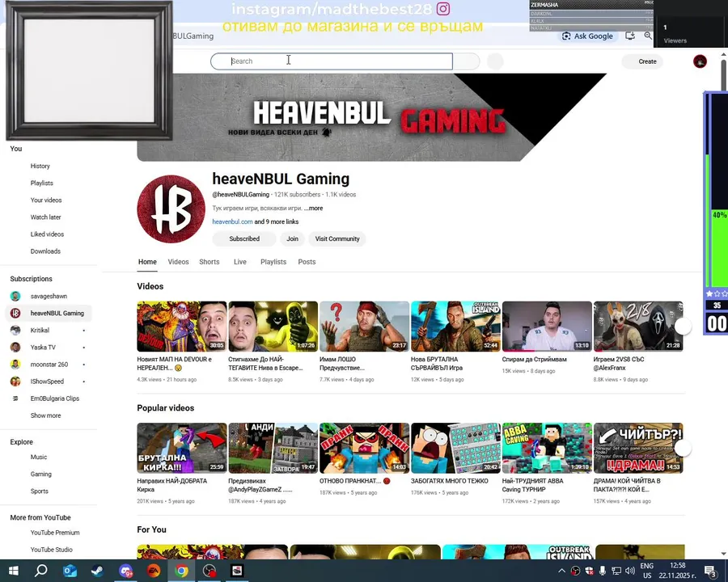Click the install app icon beside Ask Google
The image size is (728, 582).
(630, 36)
